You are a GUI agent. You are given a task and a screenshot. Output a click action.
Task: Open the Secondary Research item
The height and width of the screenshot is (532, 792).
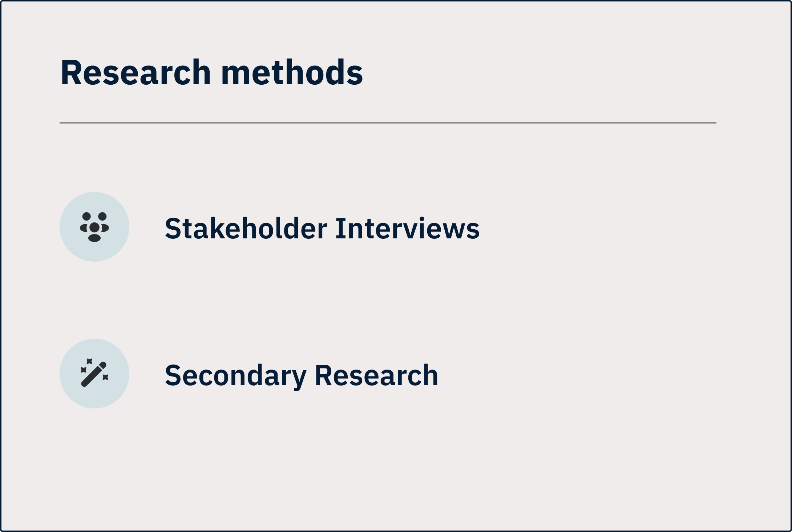[x=302, y=375]
